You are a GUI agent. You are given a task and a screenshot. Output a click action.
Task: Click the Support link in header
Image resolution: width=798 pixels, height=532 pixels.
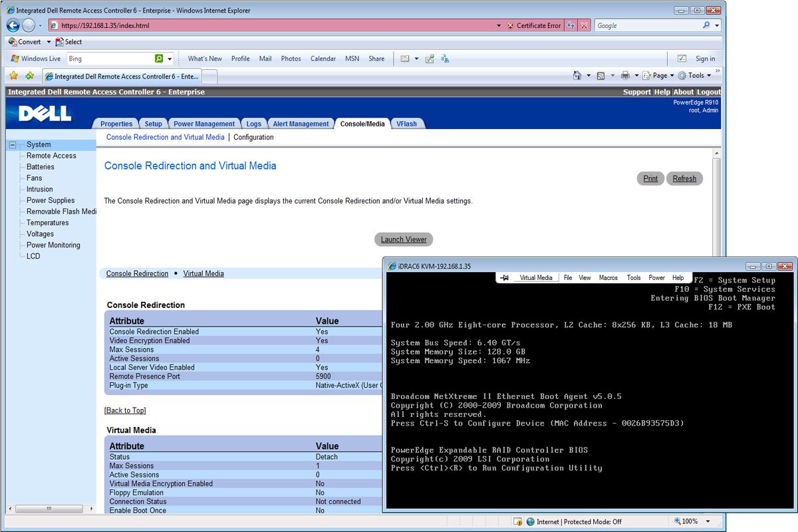pyautogui.click(x=636, y=92)
